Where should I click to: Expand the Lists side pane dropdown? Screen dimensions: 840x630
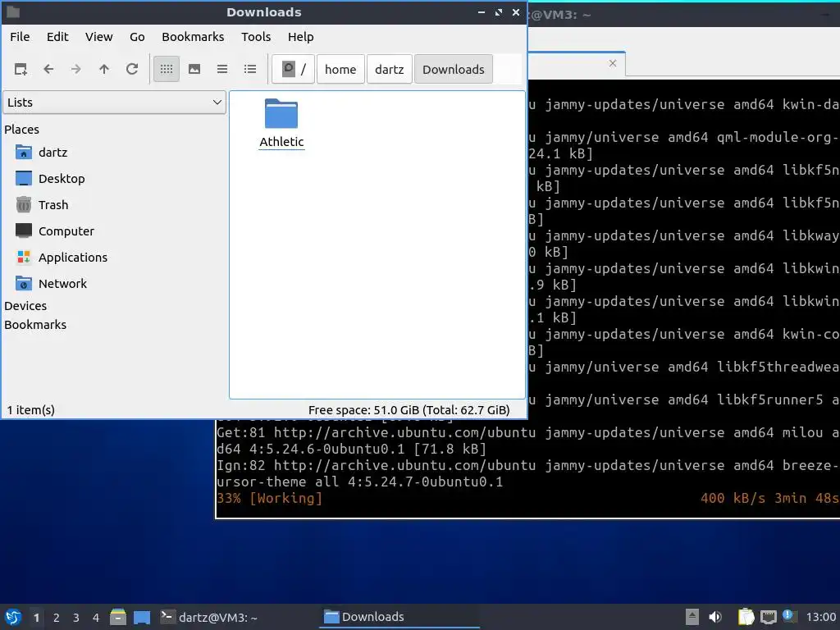[115, 103]
